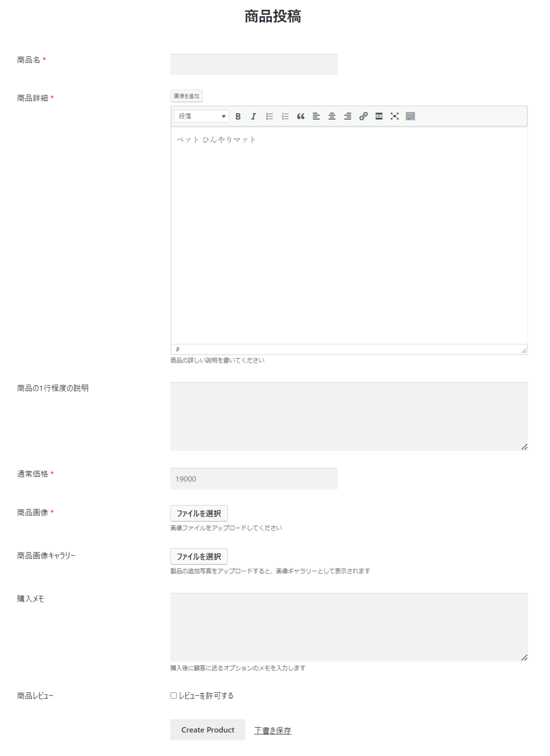
Task: Align text to the left
Action: (316, 116)
